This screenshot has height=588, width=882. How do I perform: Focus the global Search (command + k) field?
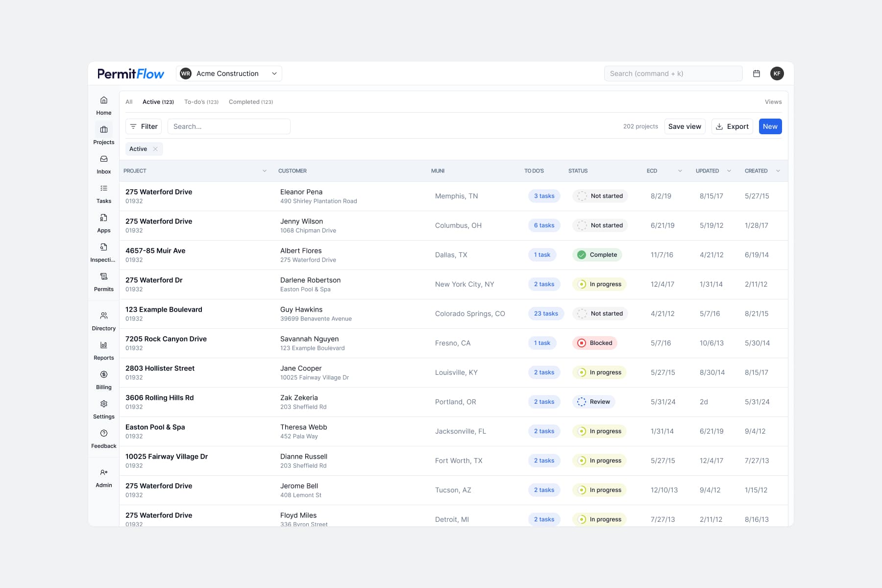pos(673,73)
